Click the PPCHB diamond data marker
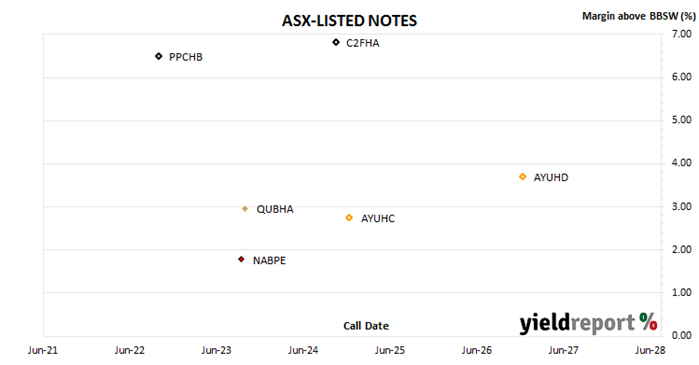 (x=159, y=56)
